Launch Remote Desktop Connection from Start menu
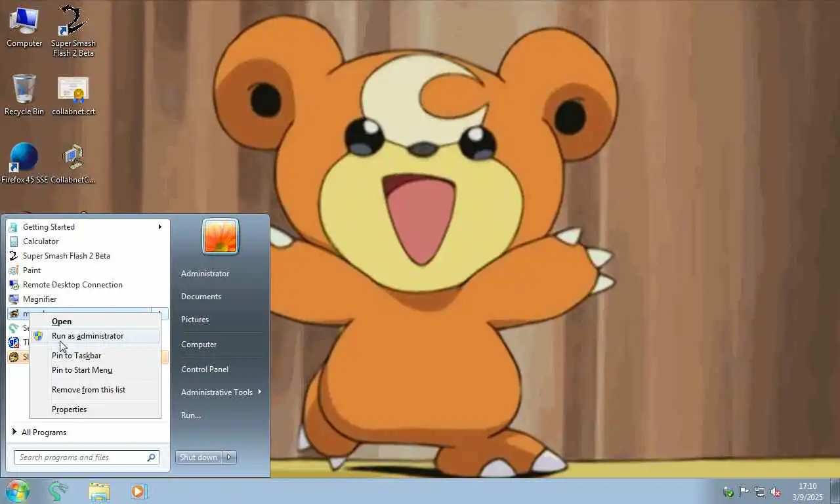 88,285
